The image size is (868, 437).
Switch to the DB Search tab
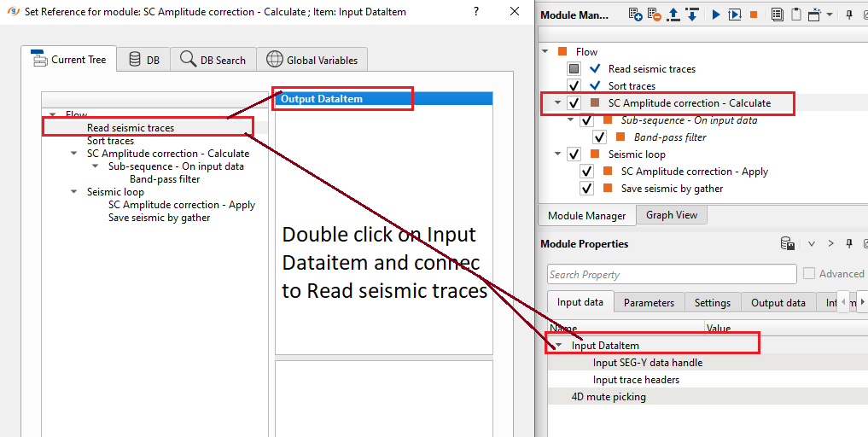coord(213,60)
